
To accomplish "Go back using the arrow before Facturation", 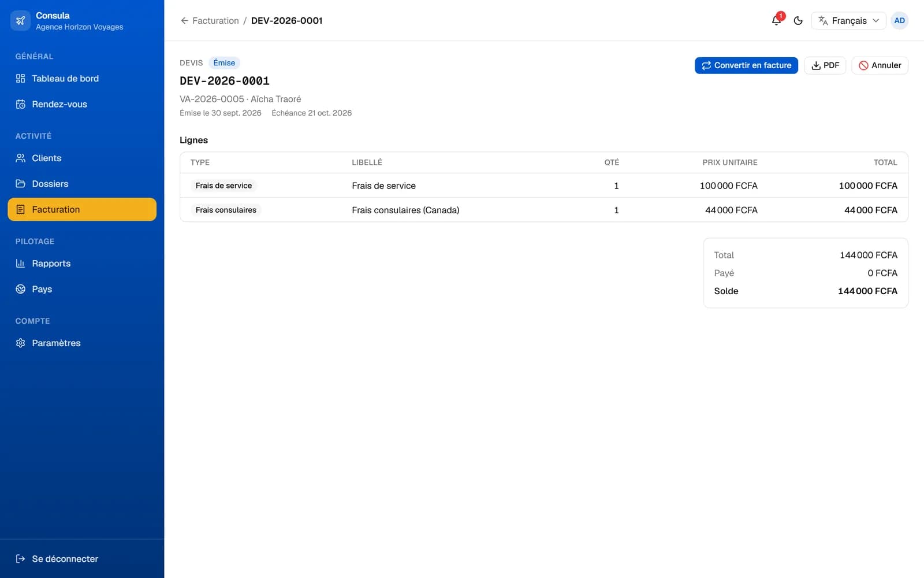I will pyautogui.click(x=184, y=21).
